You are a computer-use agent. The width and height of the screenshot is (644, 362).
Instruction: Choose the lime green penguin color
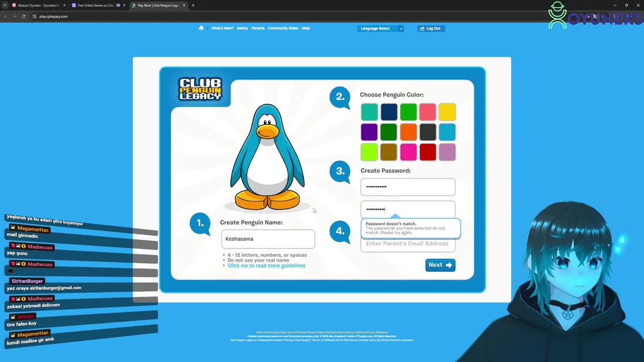369,152
